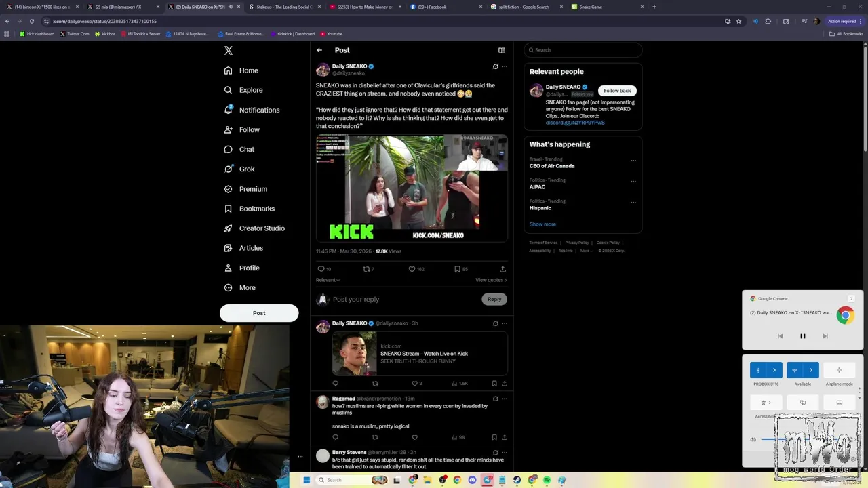Open the Discord invite link
The height and width of the screenshot is (488, 868).
(575, 123)
